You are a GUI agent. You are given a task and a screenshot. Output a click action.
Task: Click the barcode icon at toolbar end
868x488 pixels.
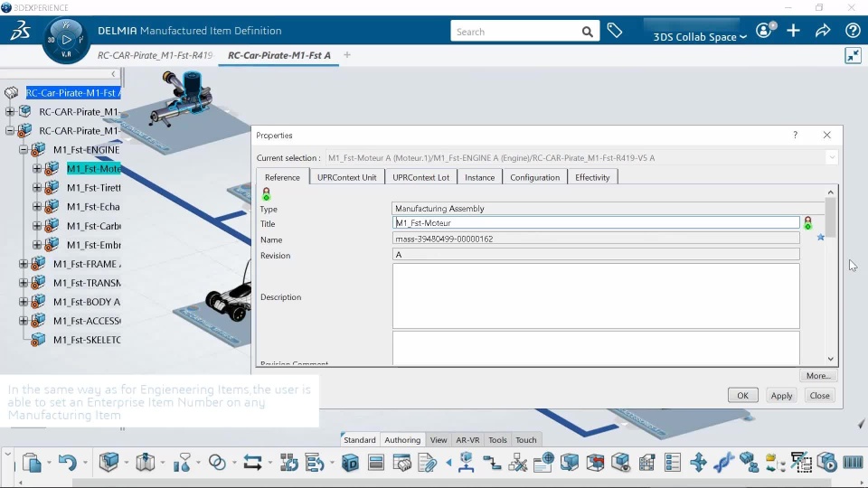pos(853,462)
